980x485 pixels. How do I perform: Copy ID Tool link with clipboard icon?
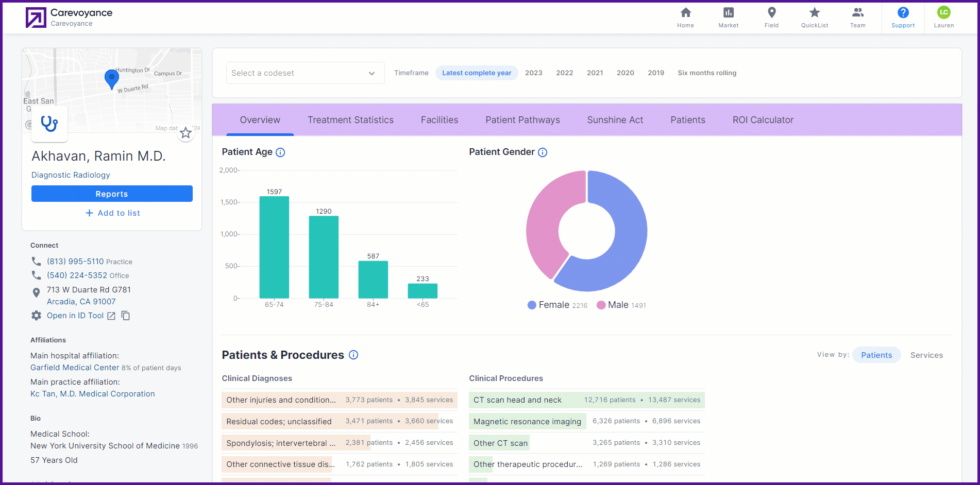coord(125,316)
